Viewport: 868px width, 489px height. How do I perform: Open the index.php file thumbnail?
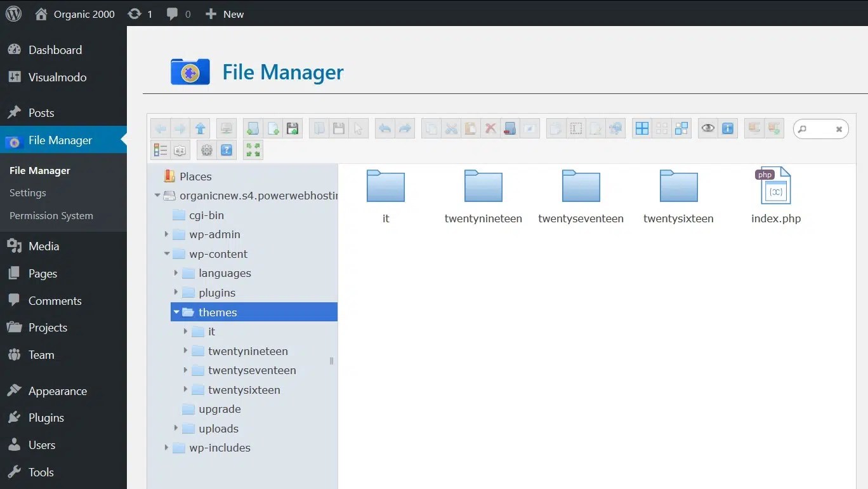tap(775, 186)
